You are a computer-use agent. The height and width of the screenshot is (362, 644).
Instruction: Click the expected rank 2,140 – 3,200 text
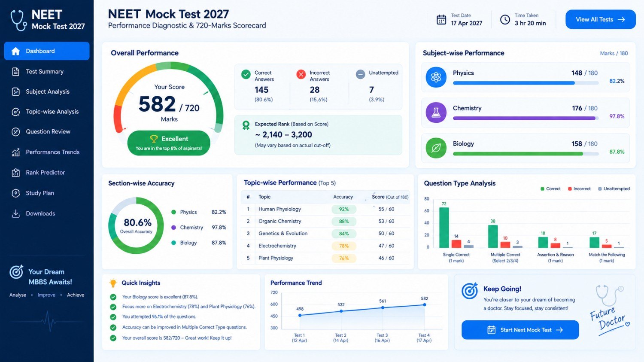point(283,135)
